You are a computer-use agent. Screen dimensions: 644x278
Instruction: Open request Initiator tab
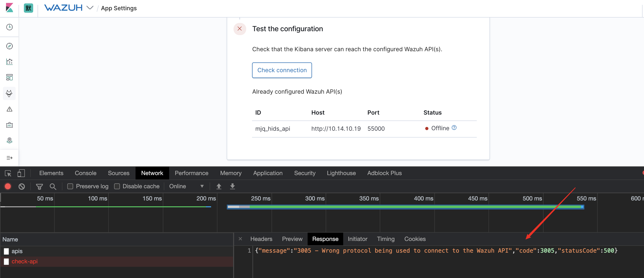pyautogui.click(x=358, y=239)
